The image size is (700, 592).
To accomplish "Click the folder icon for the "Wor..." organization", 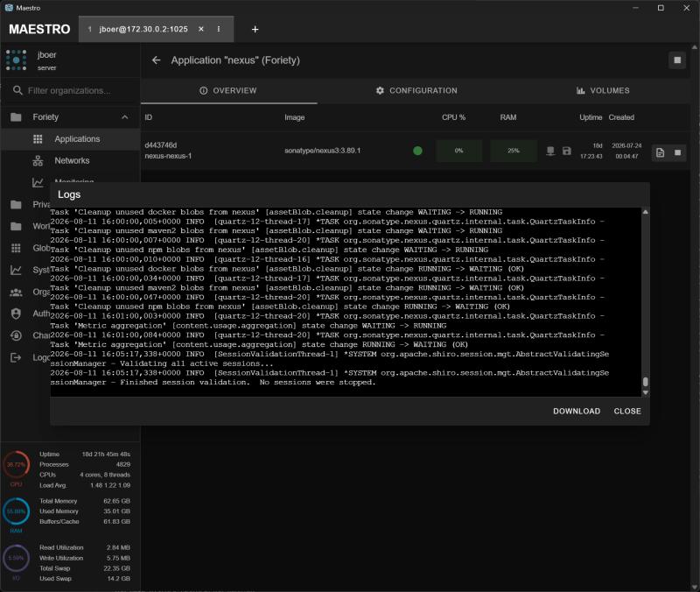I will [x=16, y=226].
